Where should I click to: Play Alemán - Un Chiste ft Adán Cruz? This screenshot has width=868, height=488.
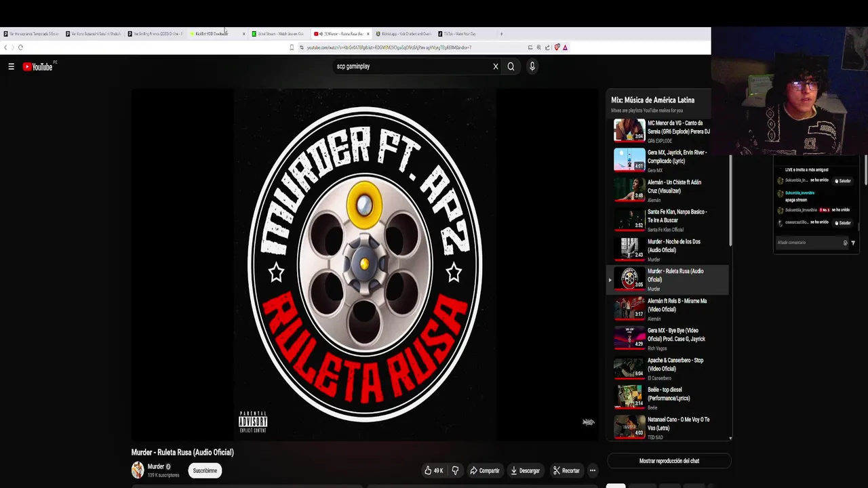[x=667, y=190]
